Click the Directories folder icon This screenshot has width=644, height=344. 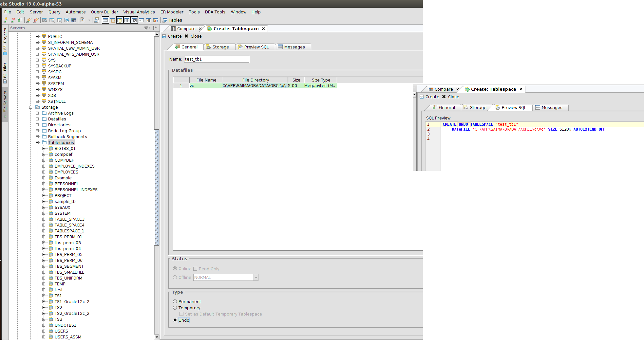pyautogui.click(x=44, y=125)
